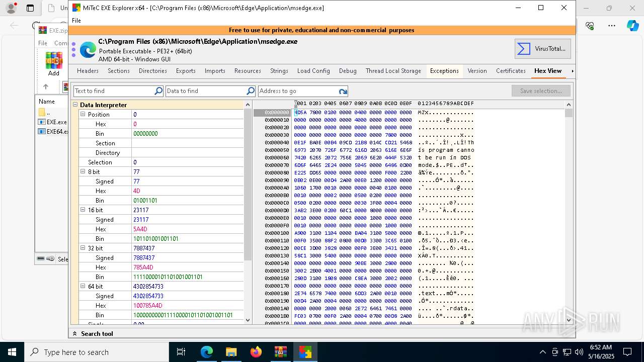Collapse the 16 bit node
This screenshot has height=362, width=644.
click(x=83, y=210)
